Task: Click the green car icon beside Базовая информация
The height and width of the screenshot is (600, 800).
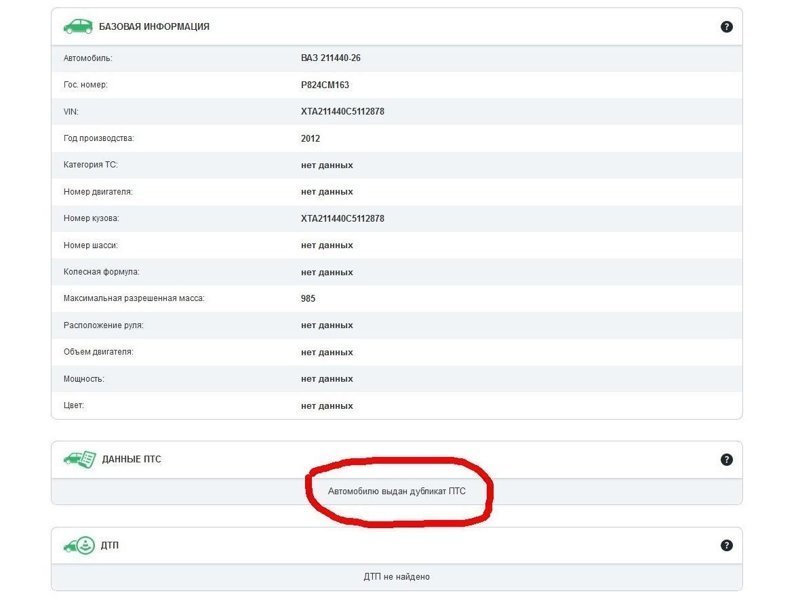Action: pos(78,26)
